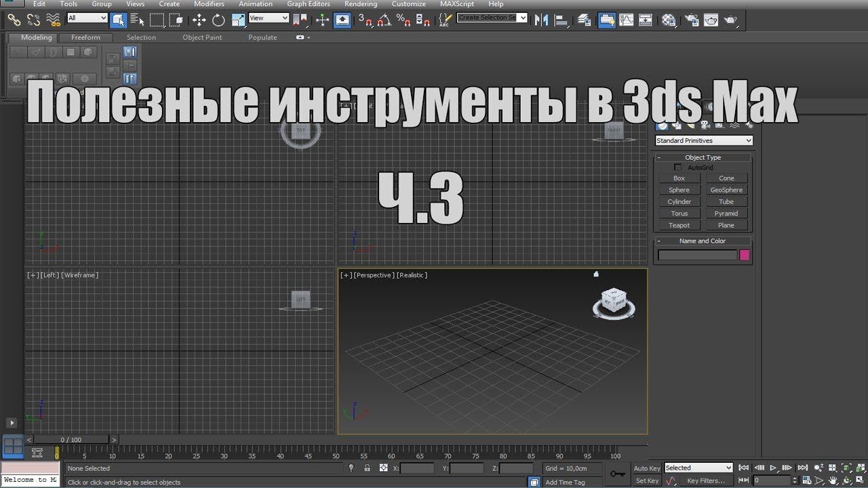Image resolution: width=868 pixels, height=488 pixels.
Task: Click the object color swatch
Action: [x=745, y=256]
